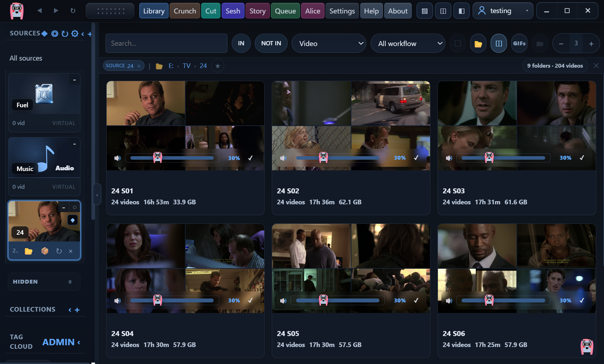Toggle the GIFs filter button
This screenshot has width=604, height=364.
pos(519,44)
